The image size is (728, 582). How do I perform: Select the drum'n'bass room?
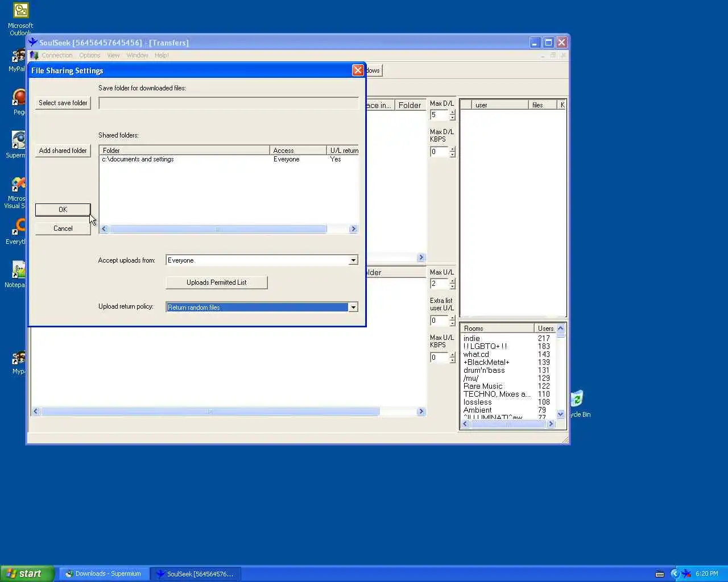[484, 370]
